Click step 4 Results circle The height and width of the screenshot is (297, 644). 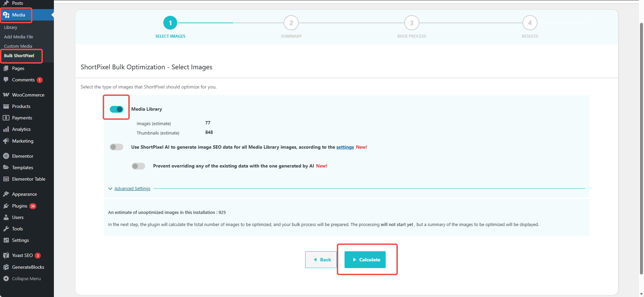530,23
